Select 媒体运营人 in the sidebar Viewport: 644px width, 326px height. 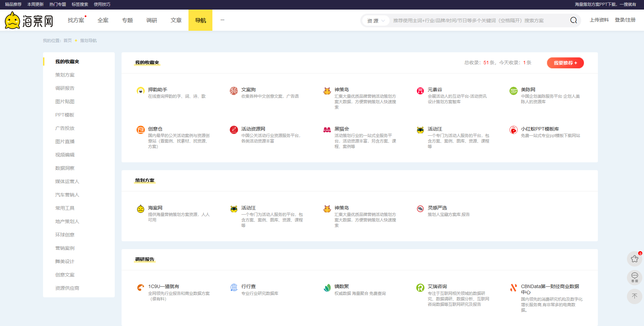[x=67, y=181]
